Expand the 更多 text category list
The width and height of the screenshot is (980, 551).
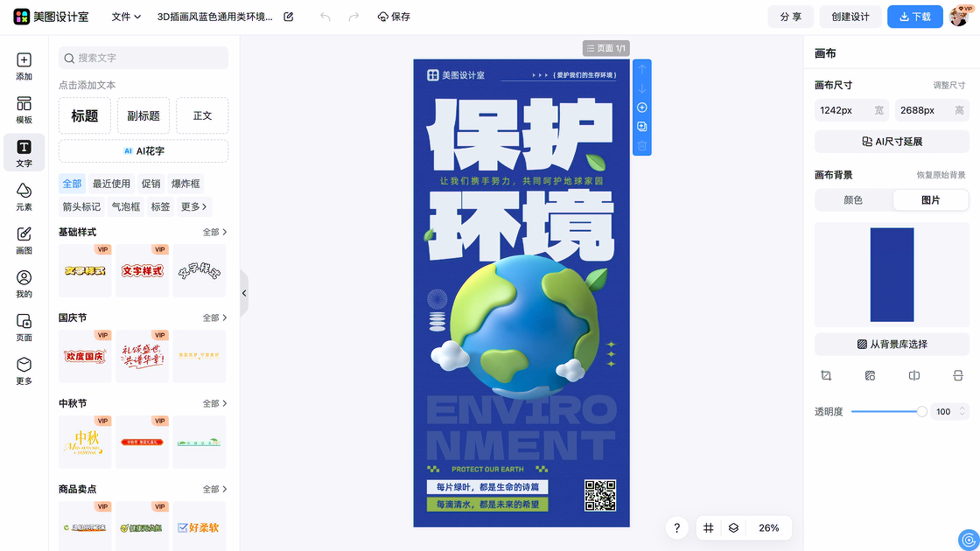pos(194,207)
